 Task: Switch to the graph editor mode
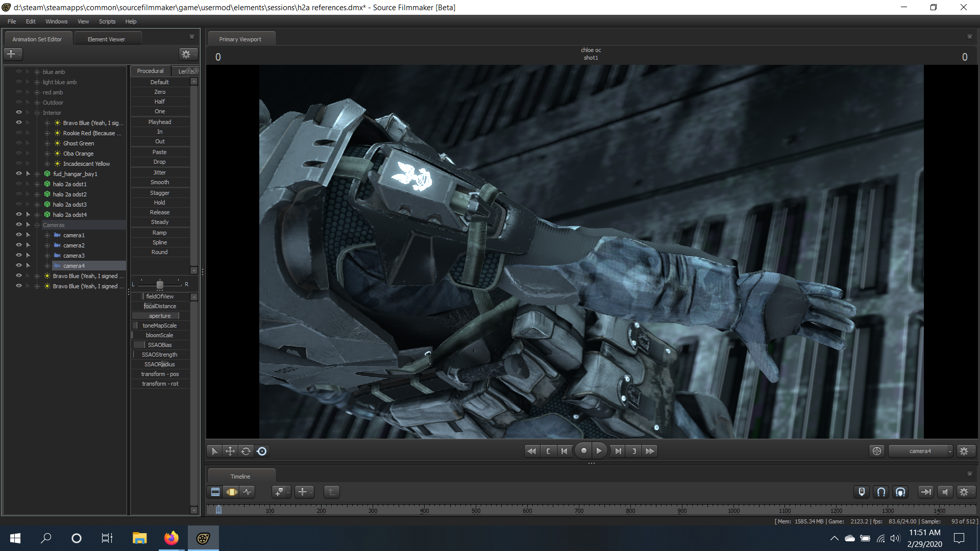click(x=248, y=492)
